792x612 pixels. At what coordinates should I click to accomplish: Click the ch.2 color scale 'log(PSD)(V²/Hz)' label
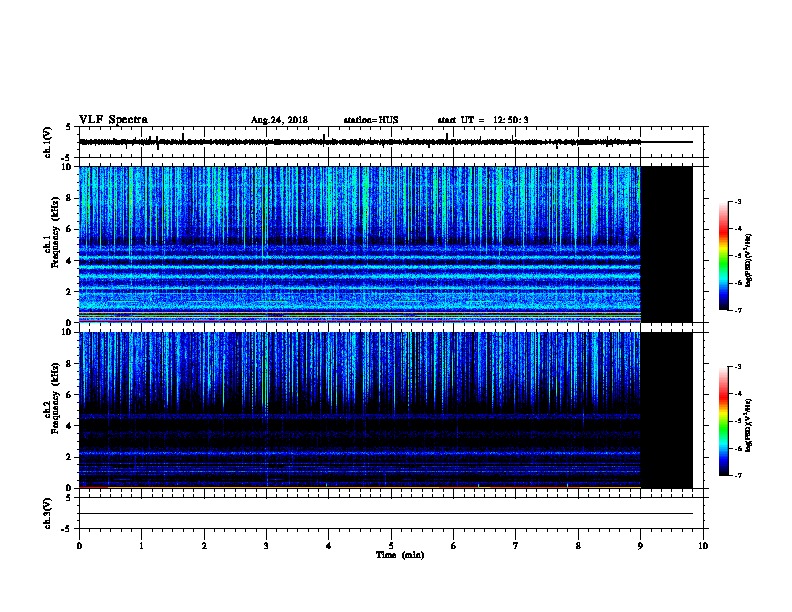(749, 426)
